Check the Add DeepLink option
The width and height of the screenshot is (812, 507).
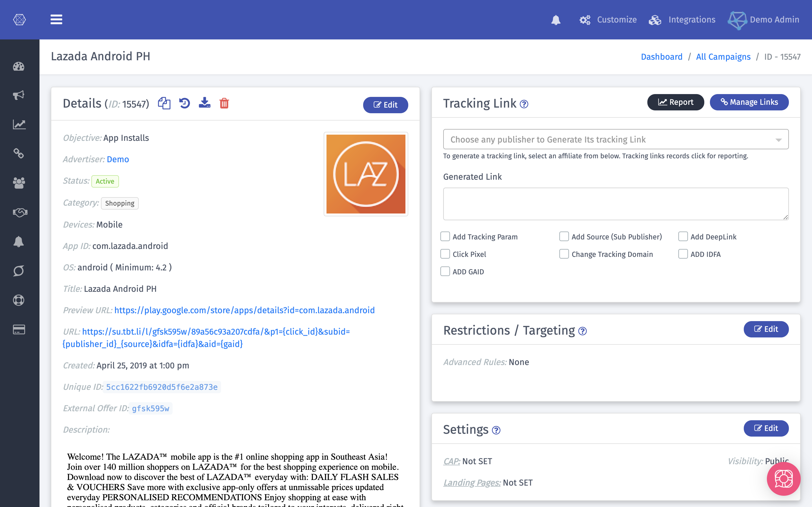point(683,236)
